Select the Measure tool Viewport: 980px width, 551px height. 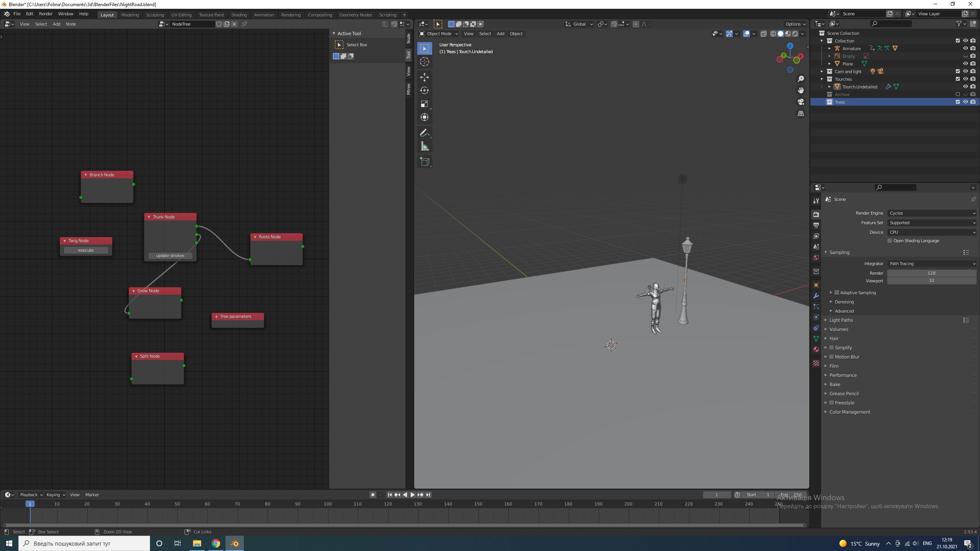click(x=425, y=146)
